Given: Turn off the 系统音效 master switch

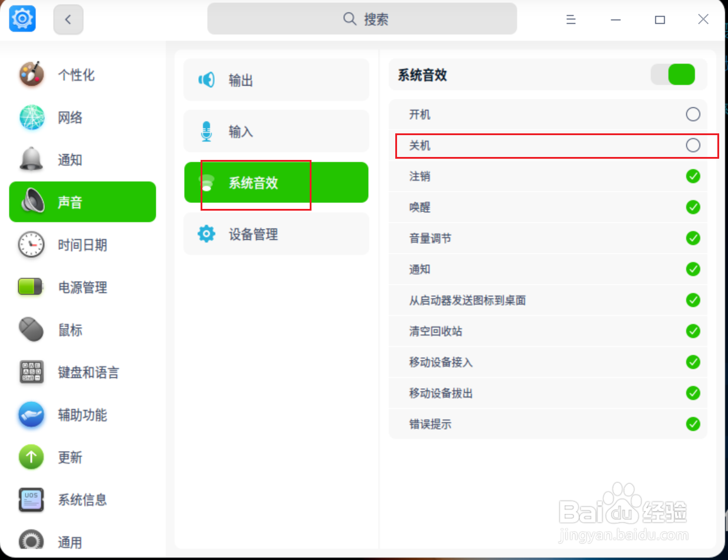Looking at the screenshot, I should (673, 74).
